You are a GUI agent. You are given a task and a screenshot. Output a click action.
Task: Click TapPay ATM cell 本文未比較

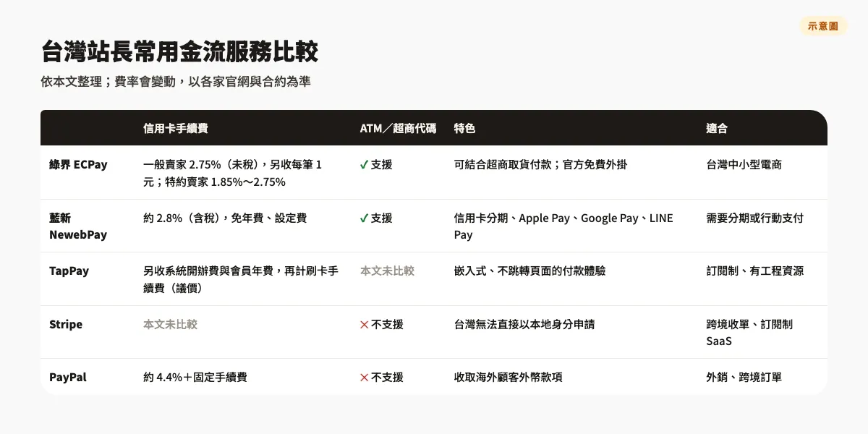pyautogui.click(x=387, y=271)
